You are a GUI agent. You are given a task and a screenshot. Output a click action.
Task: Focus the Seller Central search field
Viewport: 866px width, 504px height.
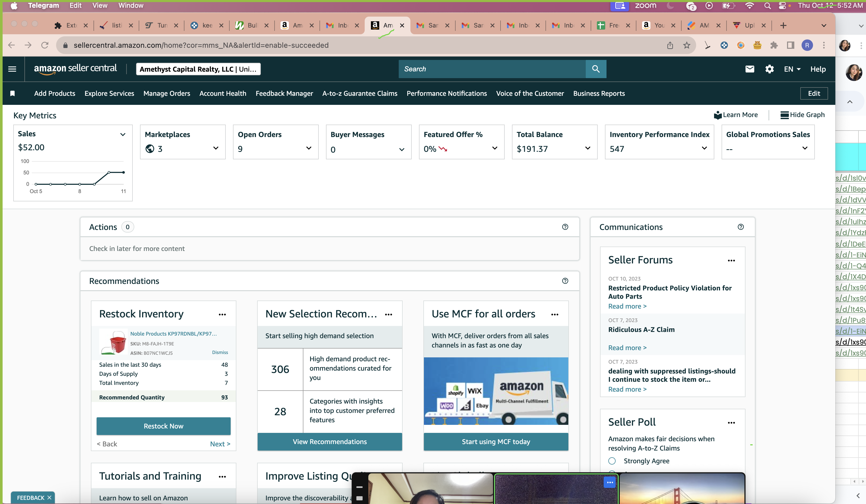tap(492, 69)
